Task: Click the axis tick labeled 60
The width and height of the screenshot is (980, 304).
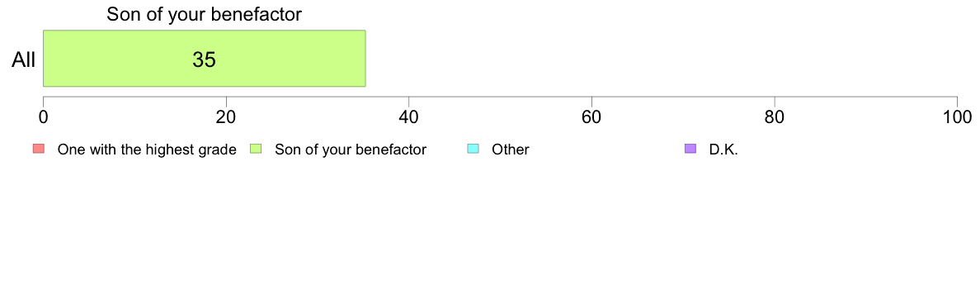Action: pos(591,117)
